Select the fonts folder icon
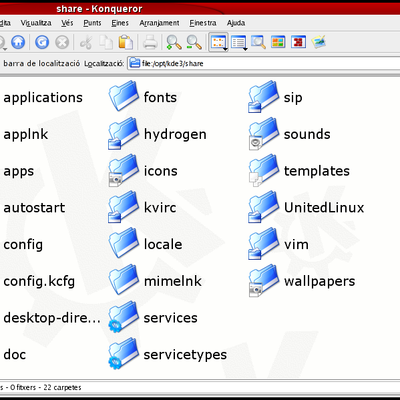 [x=124, y=96]
